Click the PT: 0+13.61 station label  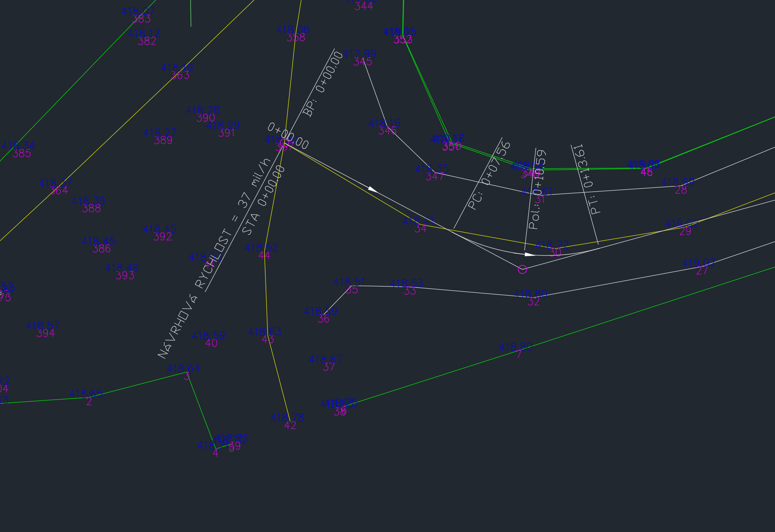pyautogui.click(x=586, y=179)
